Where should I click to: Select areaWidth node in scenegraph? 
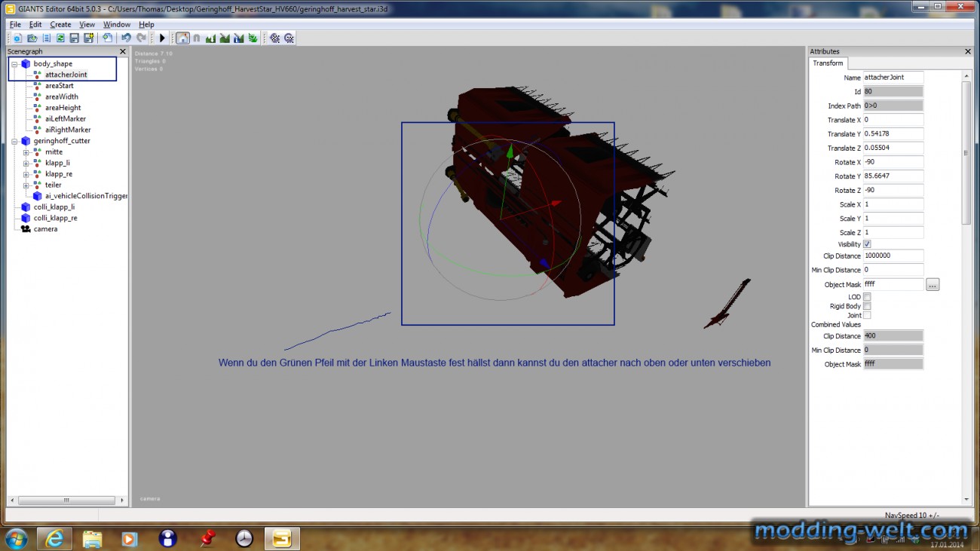coord(61,96)
